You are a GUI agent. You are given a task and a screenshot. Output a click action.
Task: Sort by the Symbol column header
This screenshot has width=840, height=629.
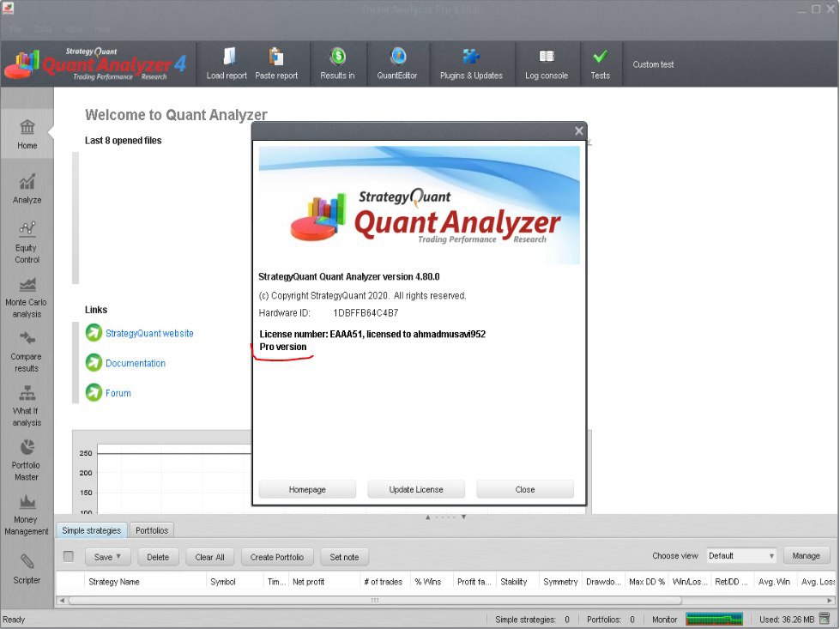(x=234, y=582)
